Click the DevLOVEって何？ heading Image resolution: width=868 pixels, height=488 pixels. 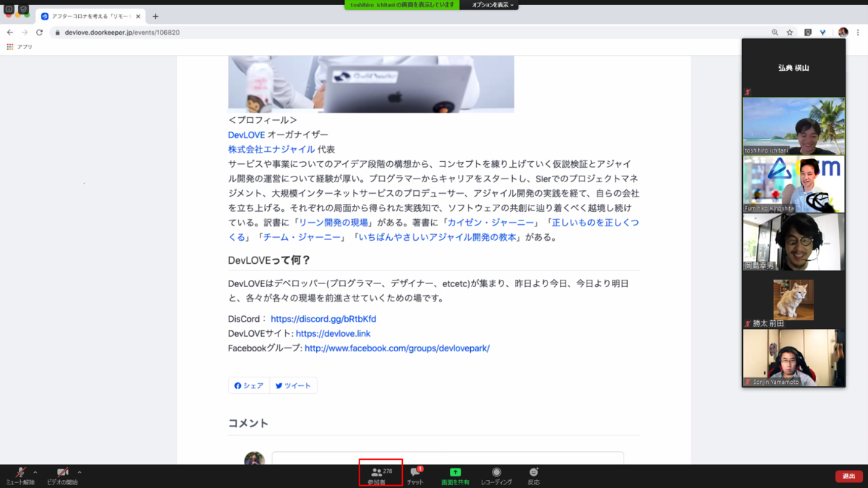click(x=269, y=260)
